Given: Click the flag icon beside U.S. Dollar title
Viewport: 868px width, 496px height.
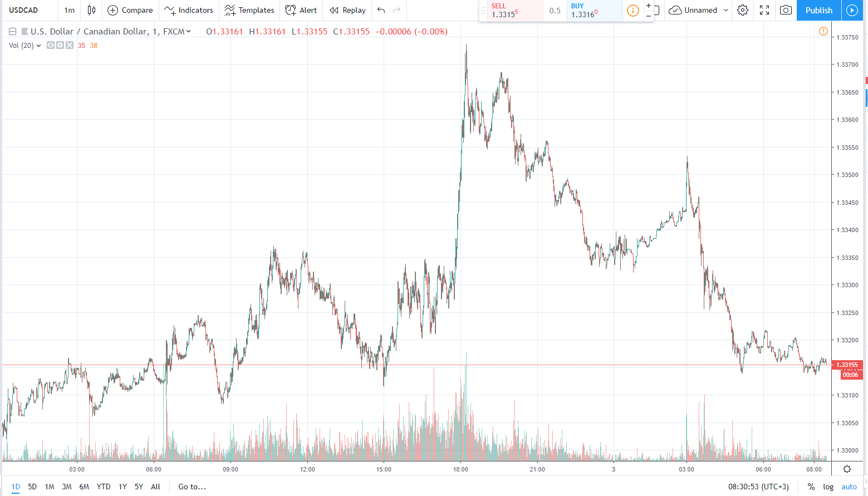Looking at the screenshot, I should [x=24, y=32].
